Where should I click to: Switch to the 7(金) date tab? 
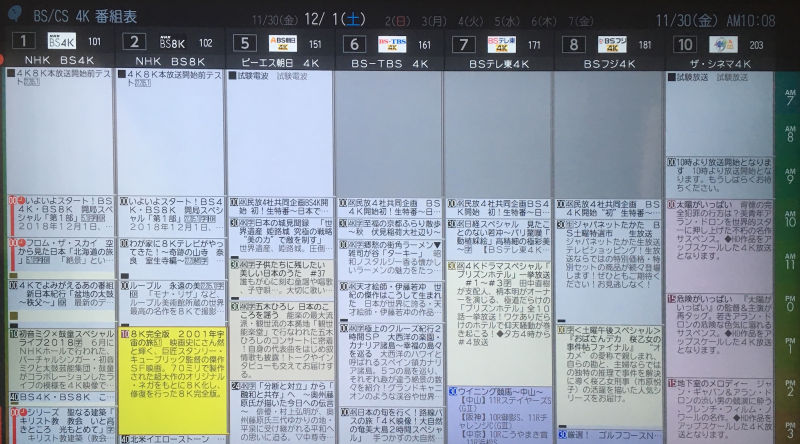581,21
